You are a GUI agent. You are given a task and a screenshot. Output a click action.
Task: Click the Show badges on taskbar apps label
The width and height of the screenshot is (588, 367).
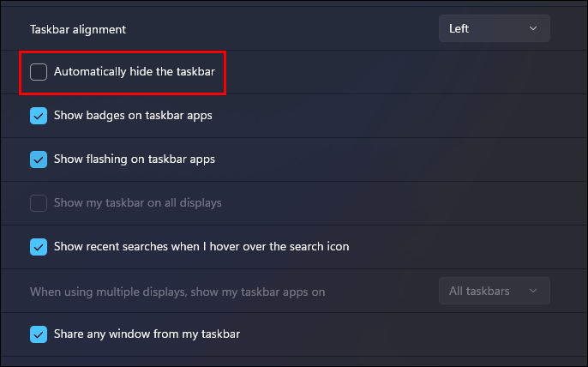133,115
